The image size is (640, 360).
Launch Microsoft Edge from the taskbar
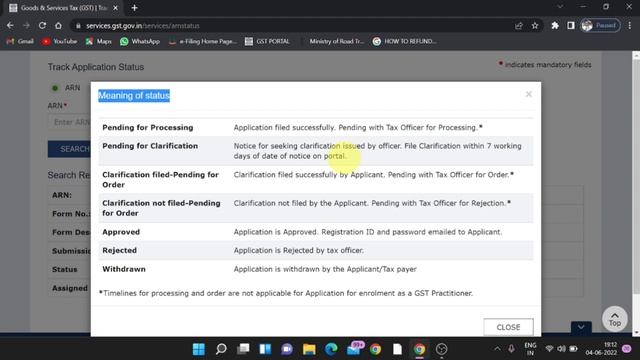pos(331,349)
